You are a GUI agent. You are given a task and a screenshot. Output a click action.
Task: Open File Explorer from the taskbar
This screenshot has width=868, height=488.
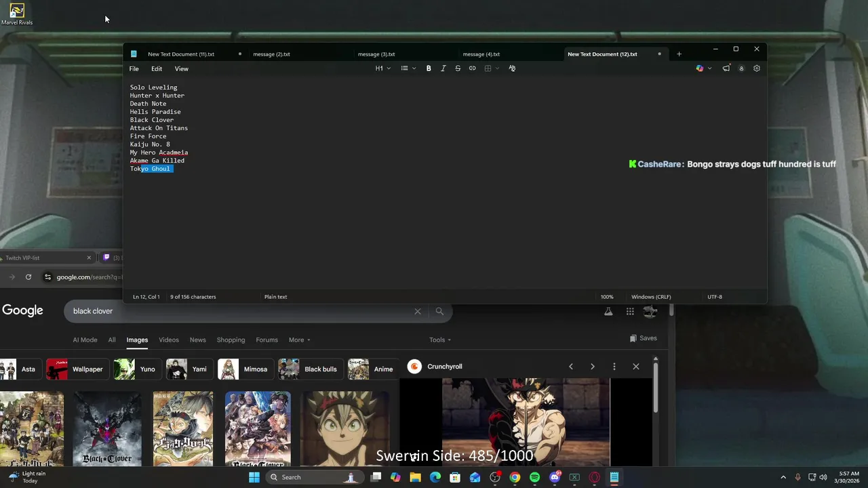(x=415, y=477)
